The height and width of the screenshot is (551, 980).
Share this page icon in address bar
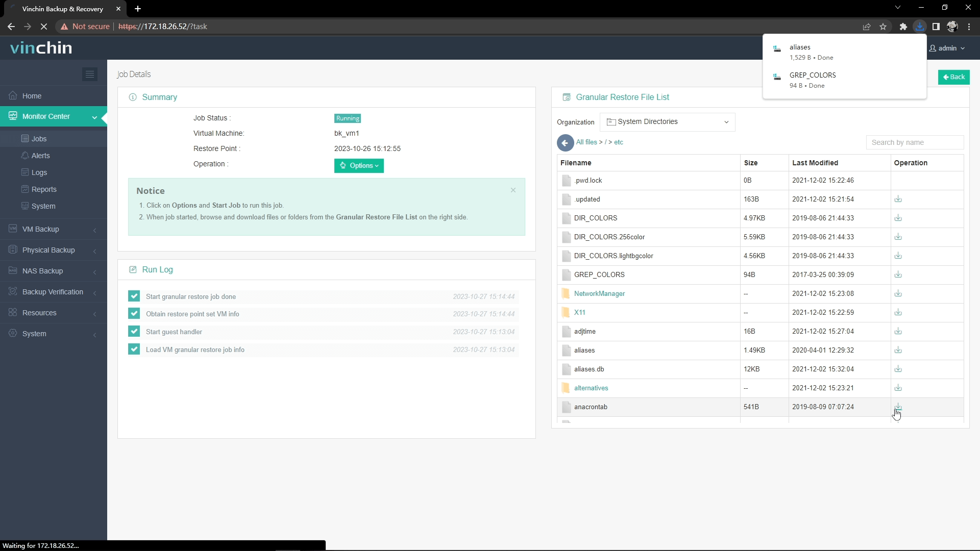tap(867, 27)
